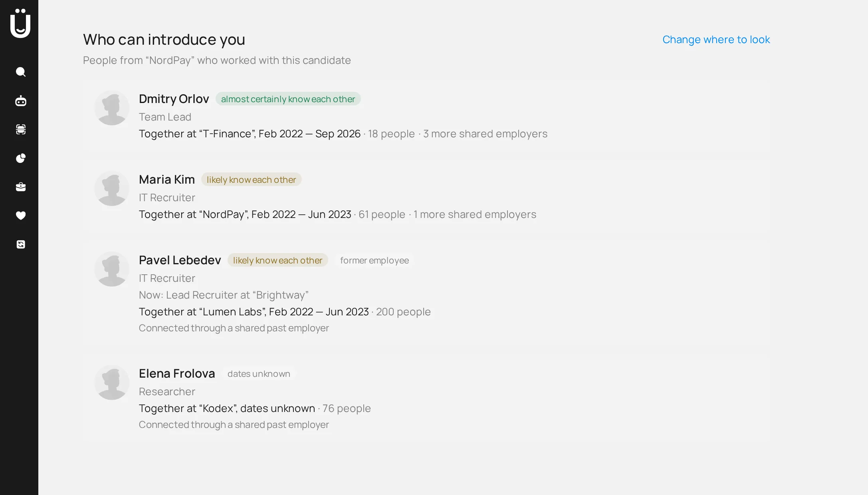
Task: Click Elena Frolova's avatar picture
Action: pos(112,382)
